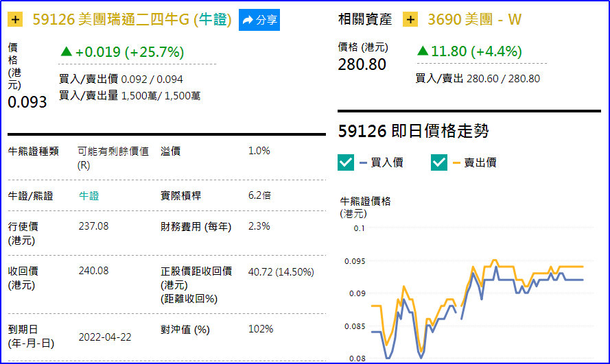
Task: Click the 分享 share button
Action: click(x=259, y=20)
